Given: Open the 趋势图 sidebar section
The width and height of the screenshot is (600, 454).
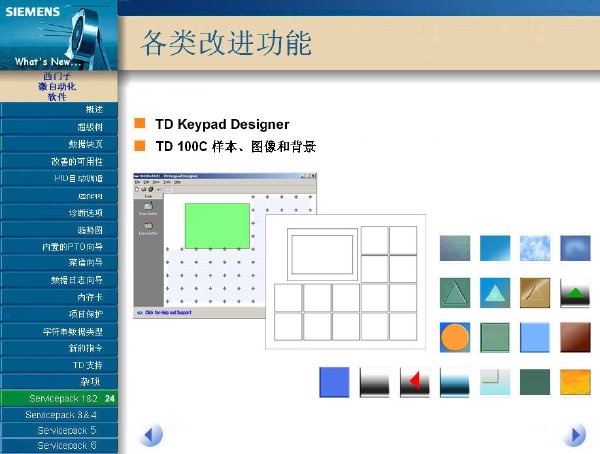Looking at the screenshot, I should [59, 230].
